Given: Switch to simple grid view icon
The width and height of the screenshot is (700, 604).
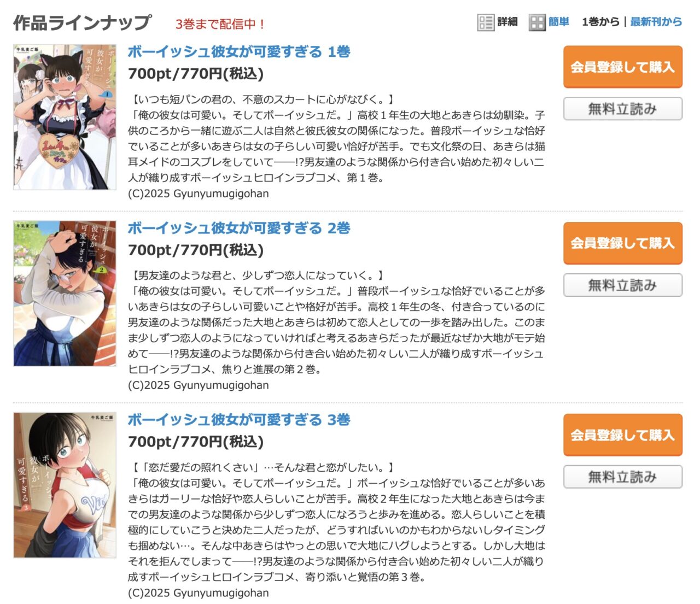Looking at the screenshot, I should coord(537,22).
